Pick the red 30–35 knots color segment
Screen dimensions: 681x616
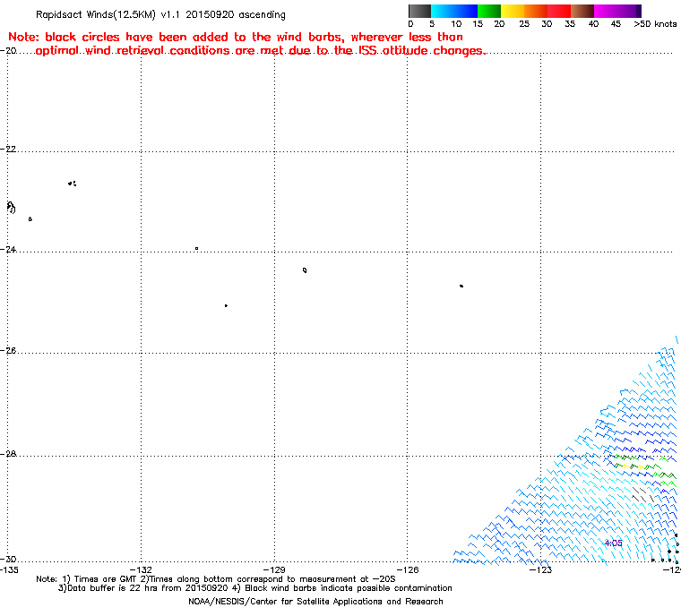pos(559,11)
